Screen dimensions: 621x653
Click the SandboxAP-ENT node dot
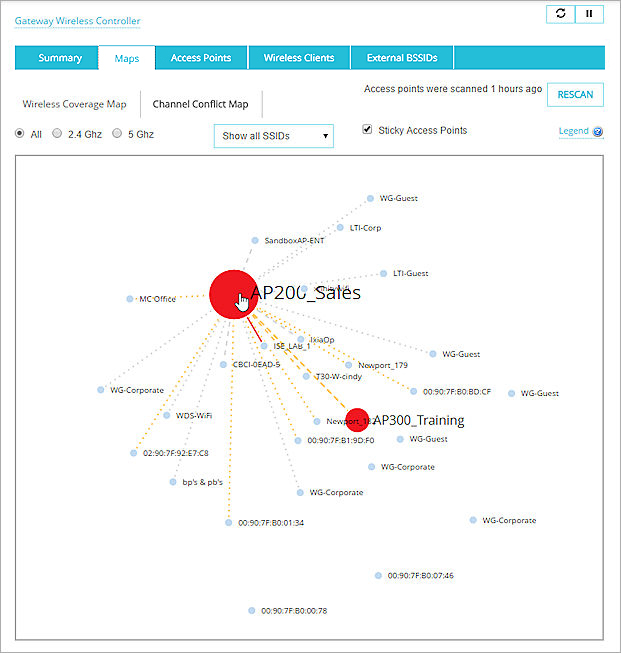[255, 241]
